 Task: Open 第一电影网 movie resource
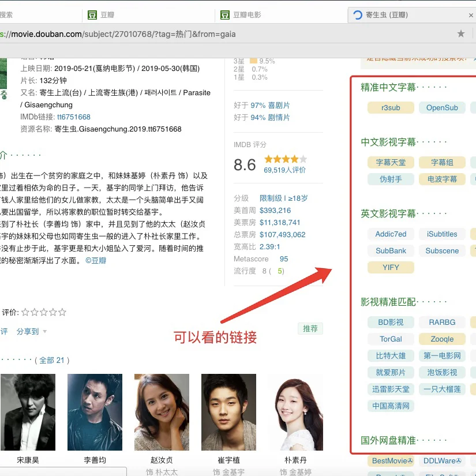[x=442, y=355]
